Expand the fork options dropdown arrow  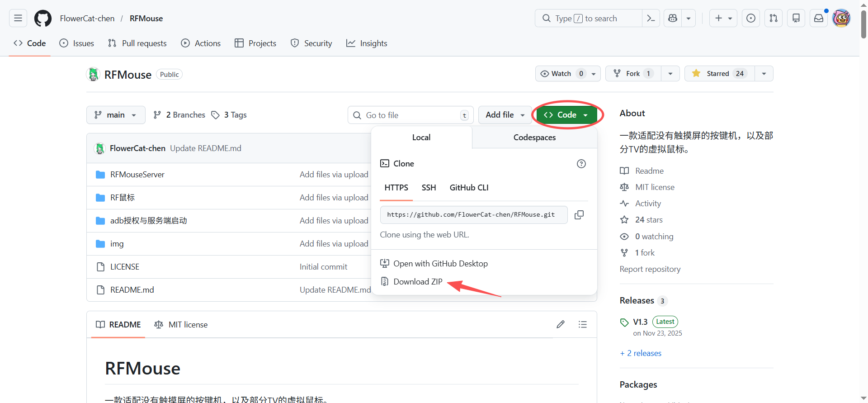[670, 74]
